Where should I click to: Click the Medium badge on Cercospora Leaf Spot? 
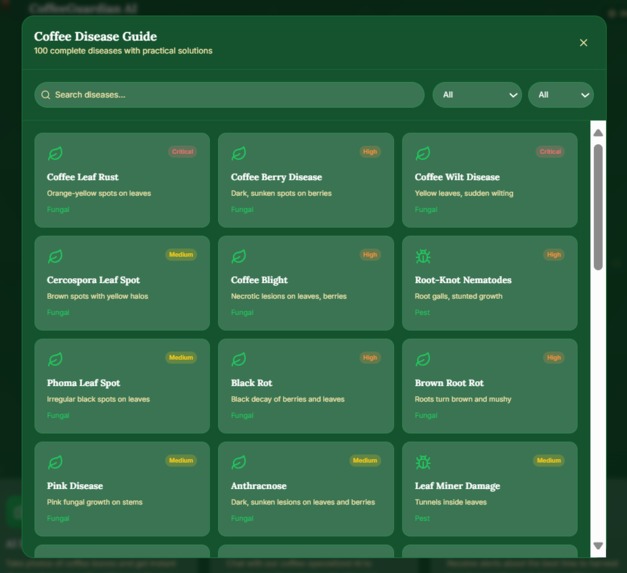point(181,255)
